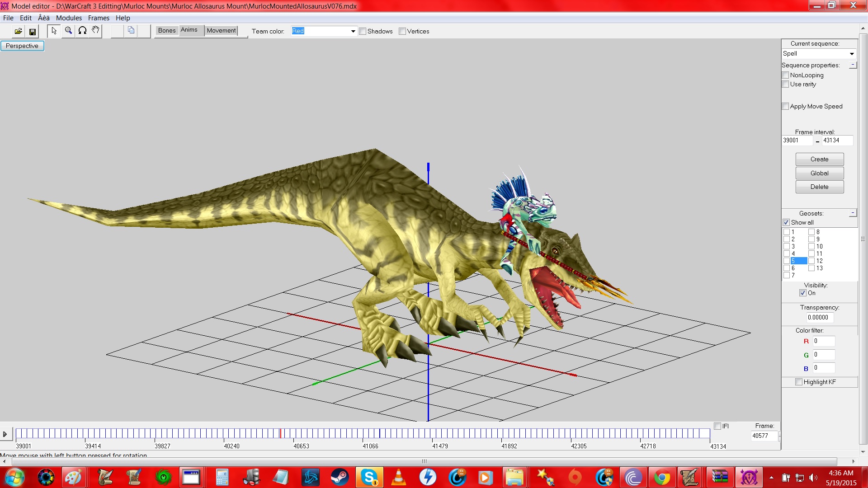Select the rotate camera tool
Screen dimensions: 868x488
(x=82, y=31)
